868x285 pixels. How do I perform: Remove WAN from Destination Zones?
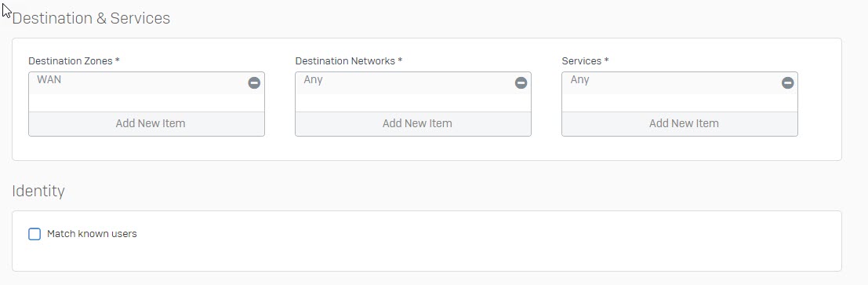[x=254, y=83]
